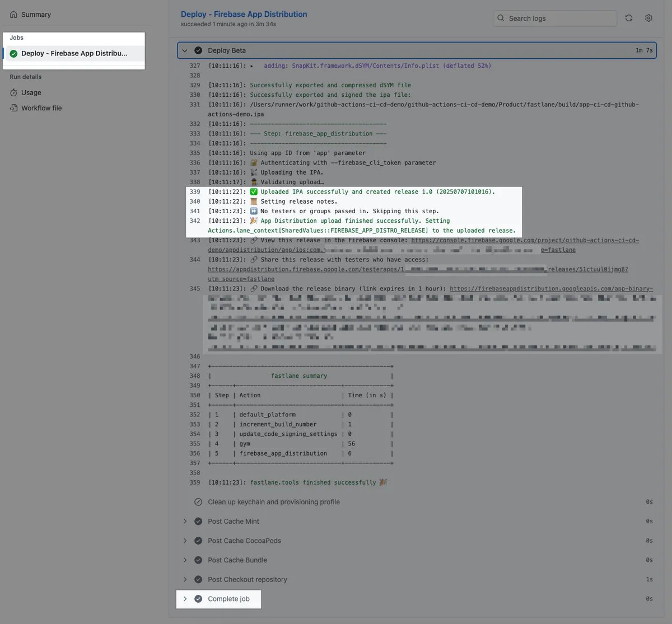Expand the Post Checkout repository step
Viewport: 672px width, 624px height.
tap(185, 579)
